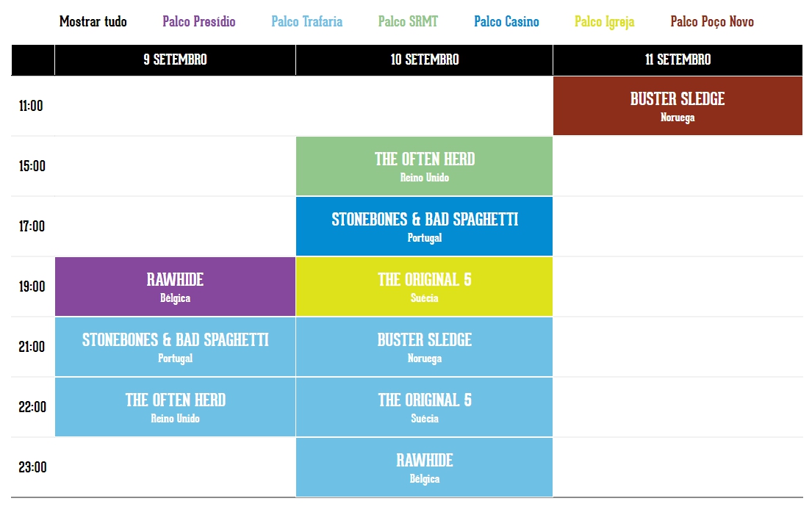Filter by Palco Poço Novo stage
812x515 pixels.
[x=712, y=22]
